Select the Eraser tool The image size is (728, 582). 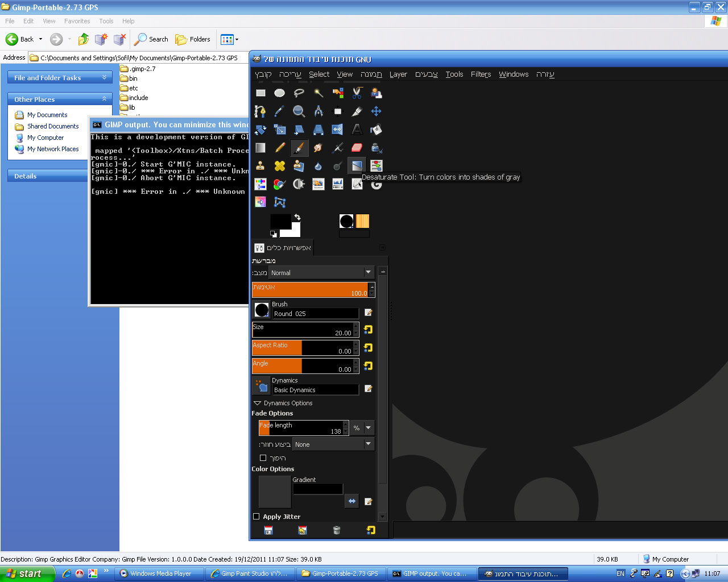[x=357, y=148]
